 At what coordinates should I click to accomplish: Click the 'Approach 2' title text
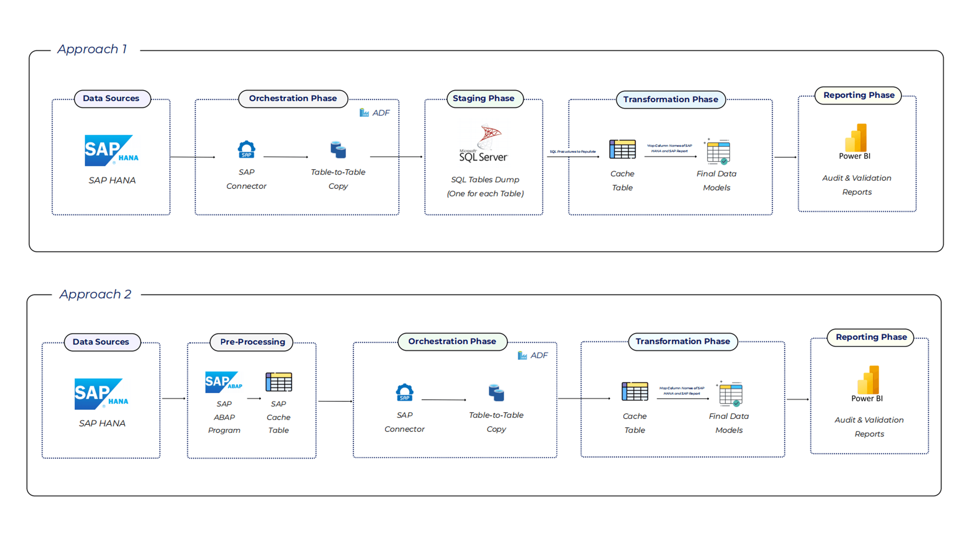95,294
